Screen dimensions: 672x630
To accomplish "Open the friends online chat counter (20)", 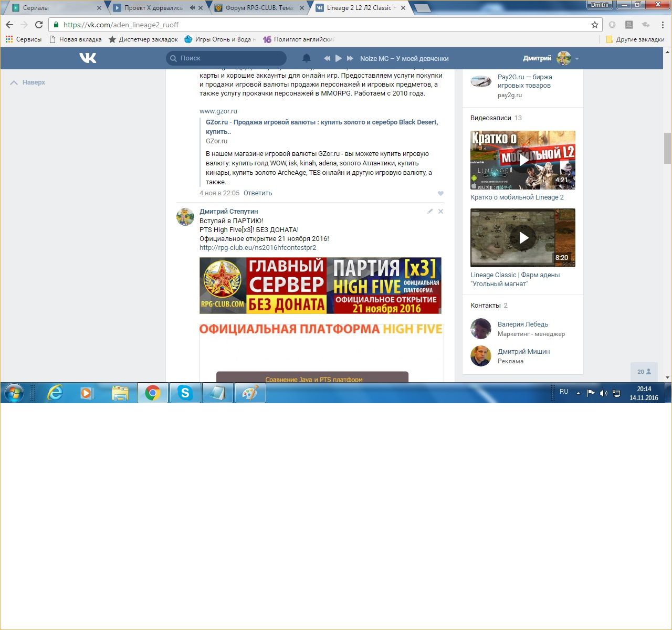I will pos(644,372).
